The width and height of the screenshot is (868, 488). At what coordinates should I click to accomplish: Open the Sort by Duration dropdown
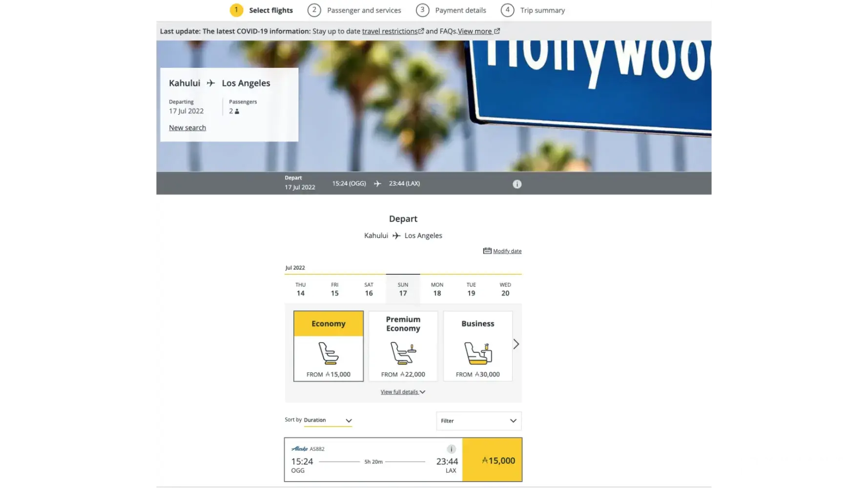[x=328, y=420]
